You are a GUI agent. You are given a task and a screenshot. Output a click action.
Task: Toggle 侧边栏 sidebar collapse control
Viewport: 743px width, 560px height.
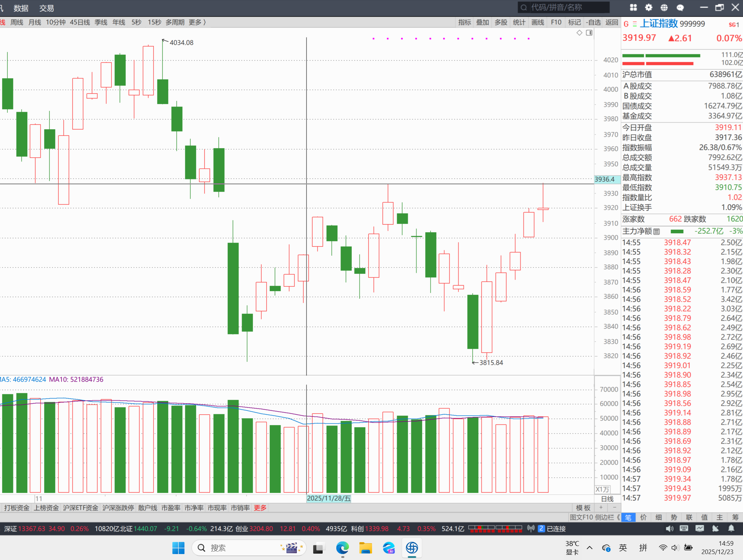click(607, 517)
